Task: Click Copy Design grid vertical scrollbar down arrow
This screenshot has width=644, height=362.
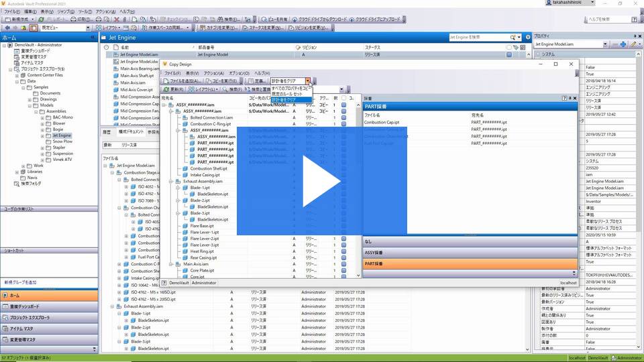Action: point(358,276)
